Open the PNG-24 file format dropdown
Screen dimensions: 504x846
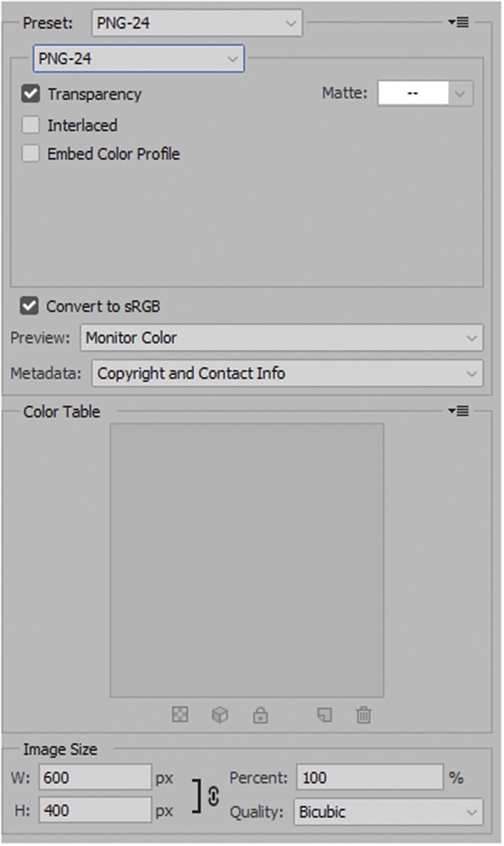point(139,58)
